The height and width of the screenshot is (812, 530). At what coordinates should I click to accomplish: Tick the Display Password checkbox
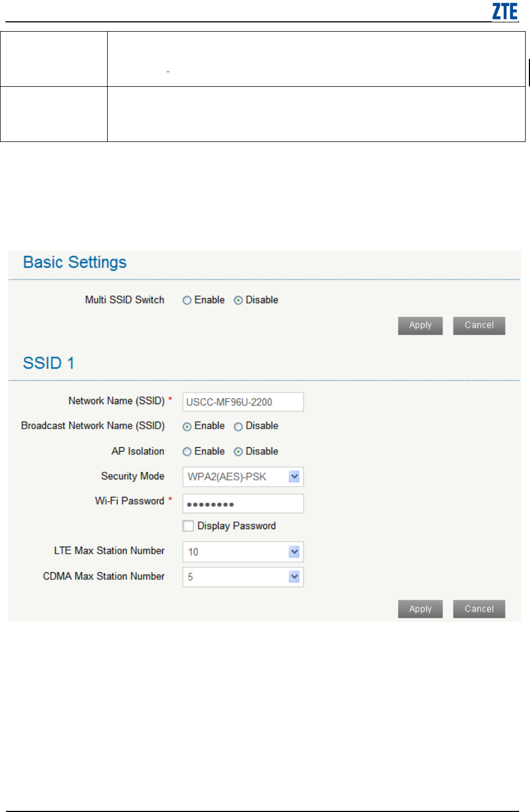[x=189, y=526]
